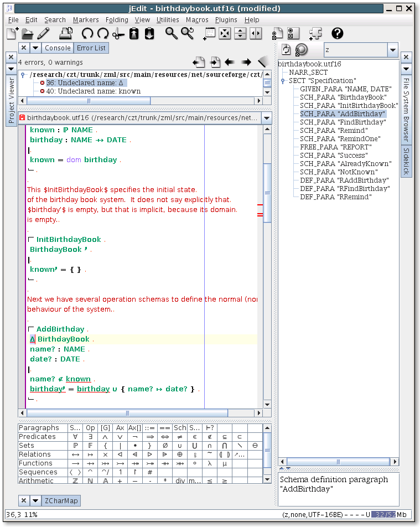Jump to next error arrow
420x527 pixels.
tap(246, 62)
